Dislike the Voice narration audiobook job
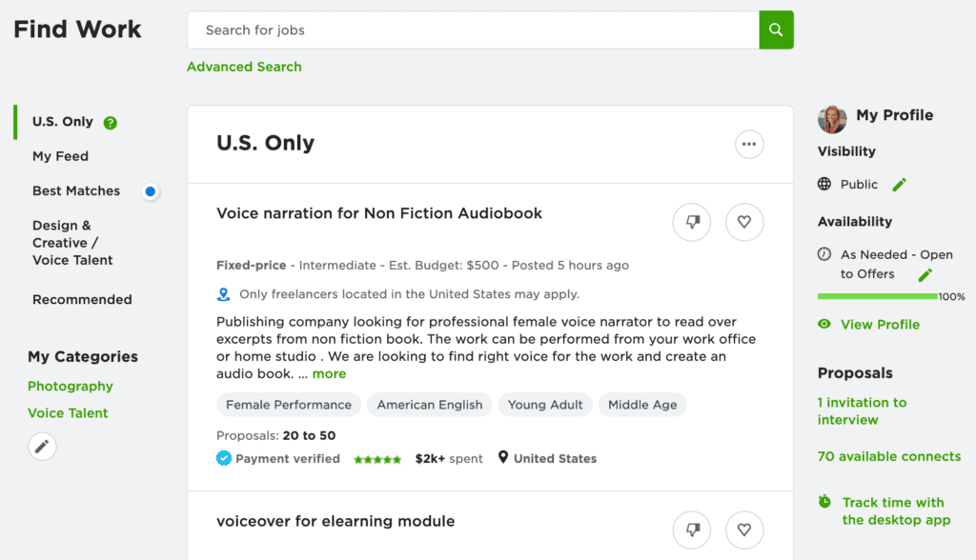976x560 pixels. [692, 222]
